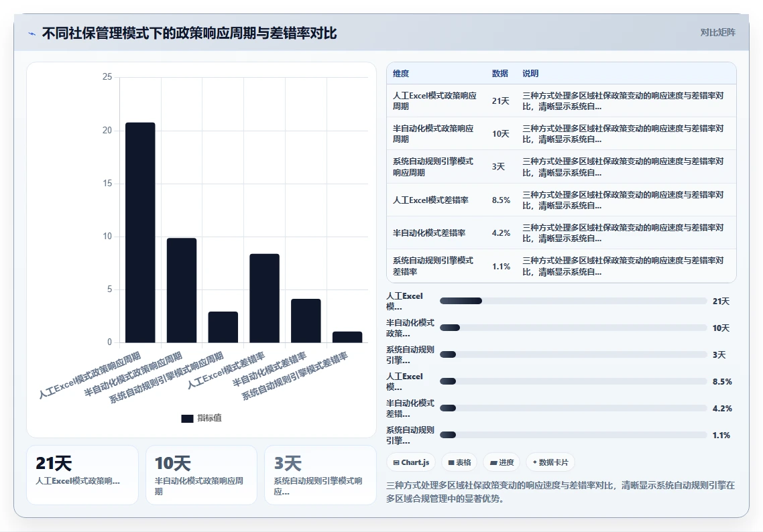Click the 维度 column header

coord(401,74)
